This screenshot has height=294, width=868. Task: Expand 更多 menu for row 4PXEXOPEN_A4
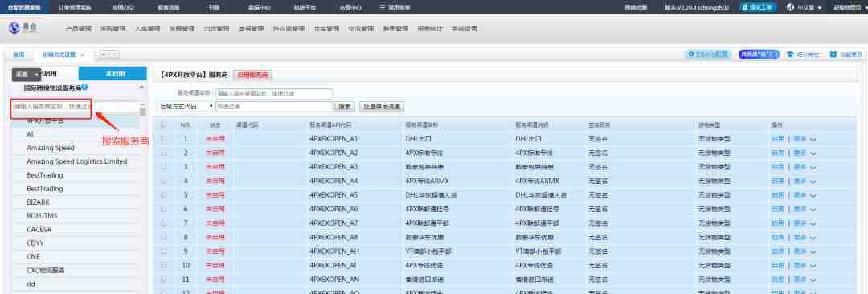click(805, 181)
